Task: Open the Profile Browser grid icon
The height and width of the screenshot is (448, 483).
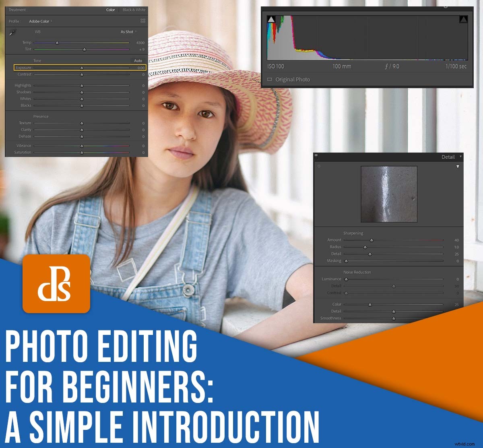Action: tap(143, 21)
